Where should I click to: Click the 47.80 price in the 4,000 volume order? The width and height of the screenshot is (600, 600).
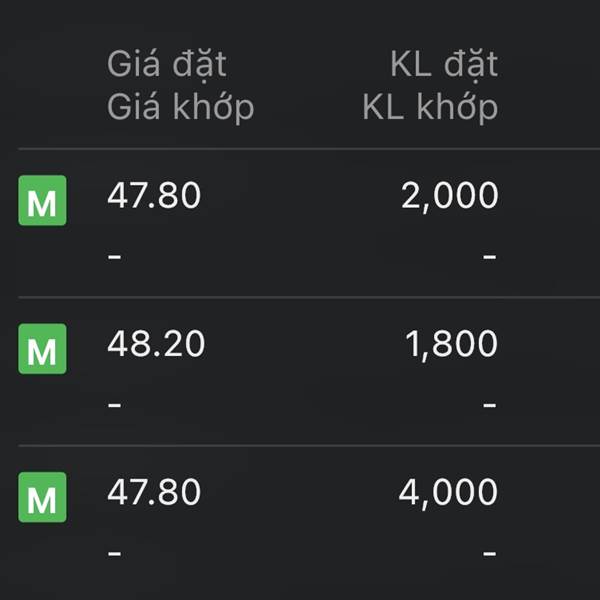[154, 492]
